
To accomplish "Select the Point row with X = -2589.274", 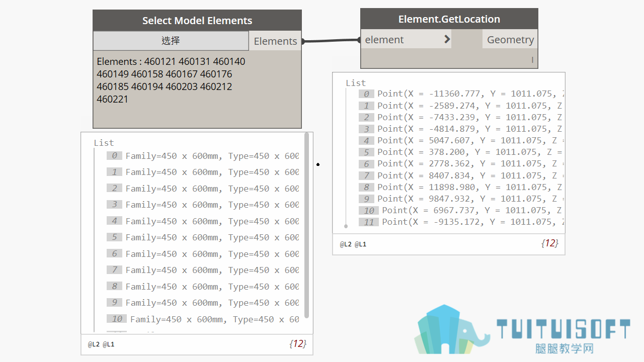I will pos(461,106).
